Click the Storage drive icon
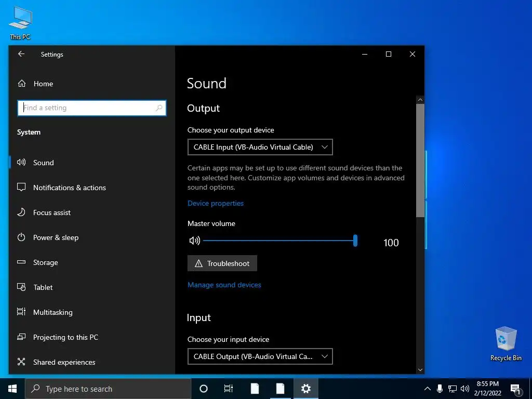The image size is (532, 399). pos(21,262)
